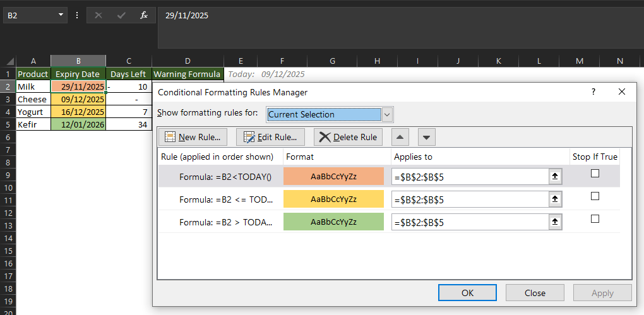The image size is (644, 315).
Task: Confirm the dialog with OK
Action: pyautogui.click(x=467, y=293)
